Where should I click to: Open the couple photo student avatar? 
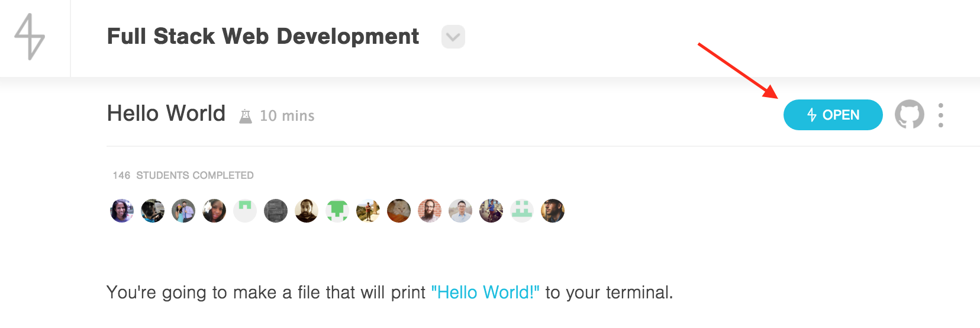click(x=183, y=211)
